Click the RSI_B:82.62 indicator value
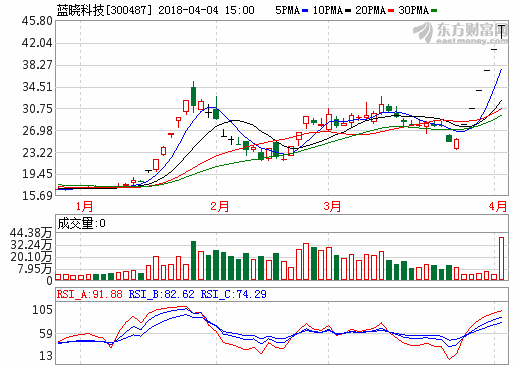The height and width of the screenshot is (365, 520). pos(161,294)
